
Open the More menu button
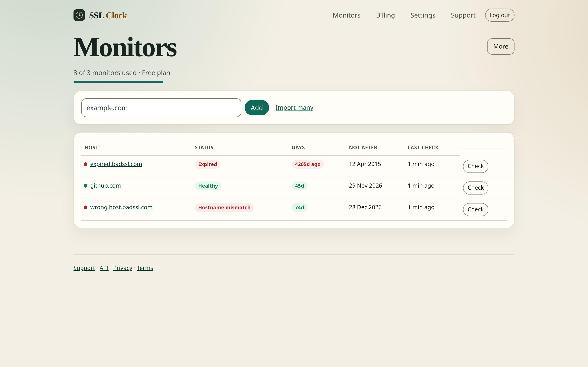501,46
